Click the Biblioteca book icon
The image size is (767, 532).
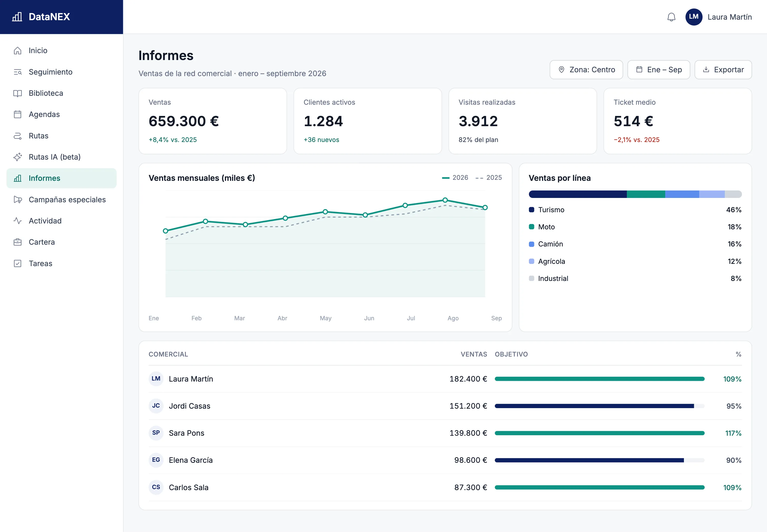(x=18, y=93)
